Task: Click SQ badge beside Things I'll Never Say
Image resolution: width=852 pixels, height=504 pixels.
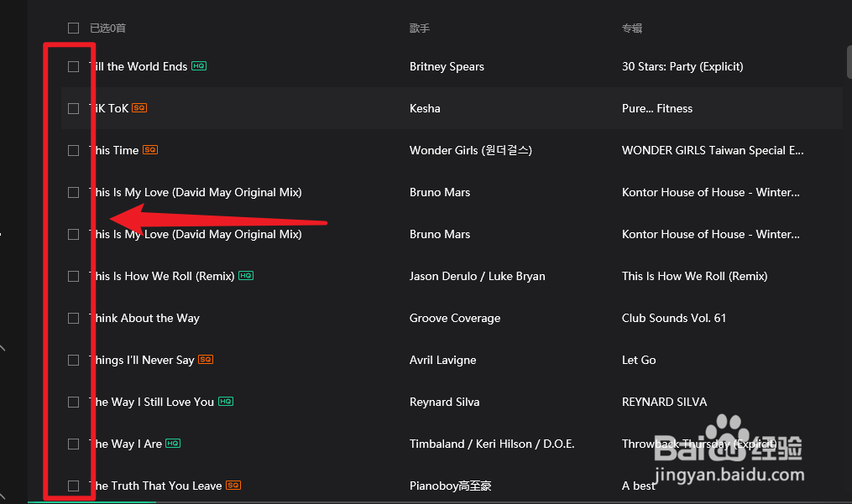Action: [206, 360]
